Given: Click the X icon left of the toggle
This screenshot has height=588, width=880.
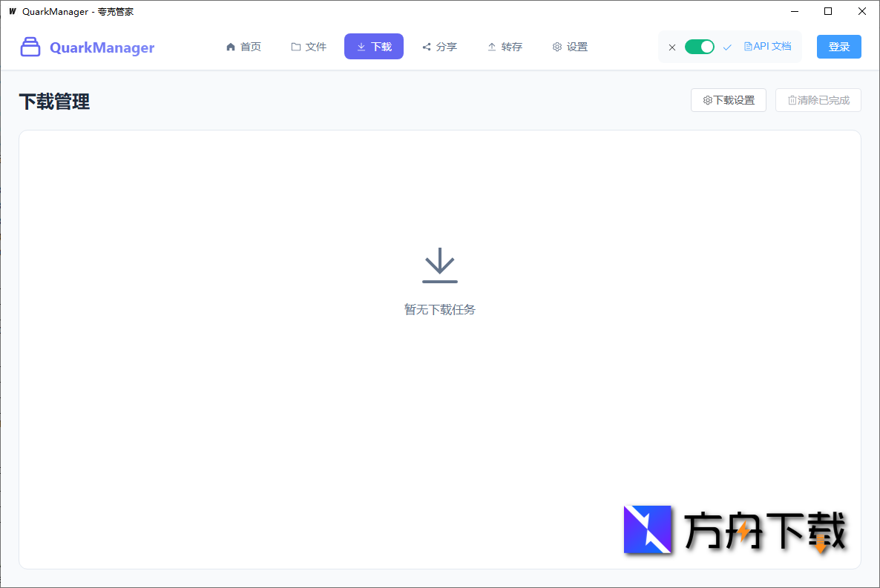Looking at the screenshot, I should pos(672,46).
